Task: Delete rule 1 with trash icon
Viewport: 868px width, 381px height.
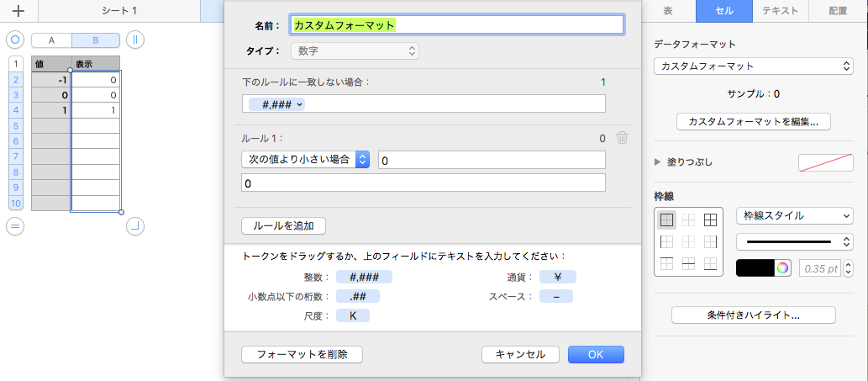Action: coord(622,139)
